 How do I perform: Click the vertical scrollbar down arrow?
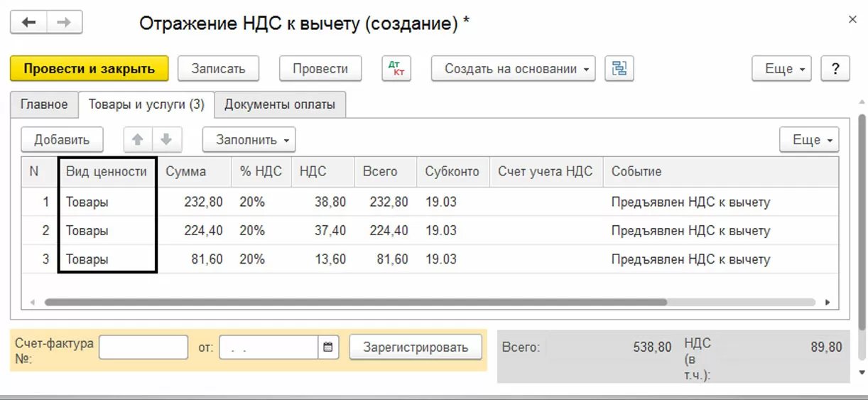[x=862, y=372]
